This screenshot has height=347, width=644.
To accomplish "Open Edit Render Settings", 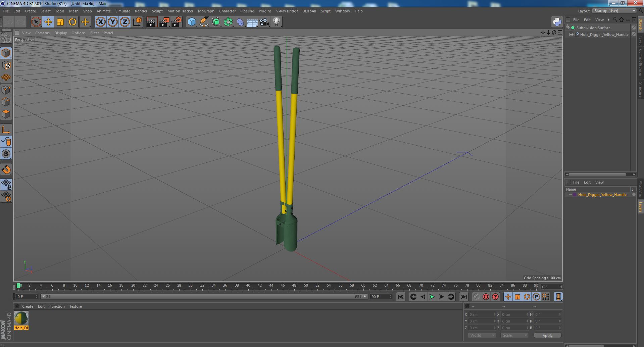I will (x=177, y=22).
